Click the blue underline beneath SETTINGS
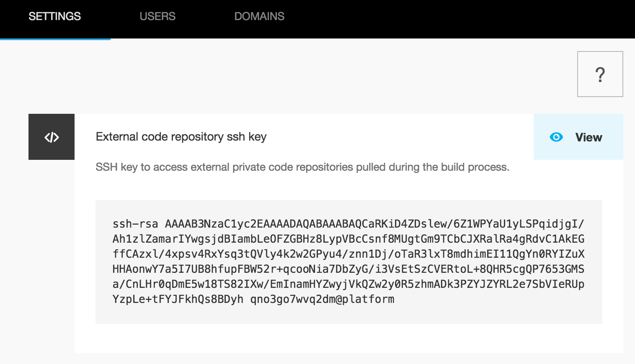The image size is (635, 364). pos(55,39)
